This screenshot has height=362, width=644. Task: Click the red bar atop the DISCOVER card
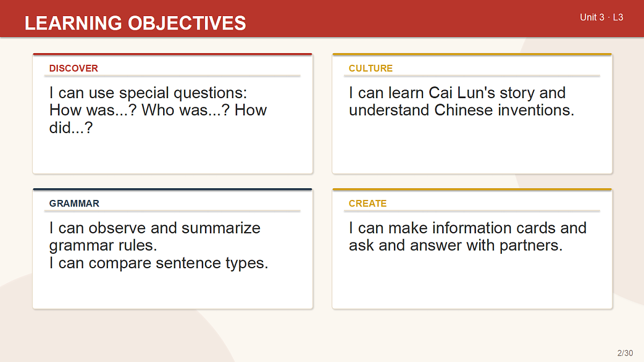tap(172, 54)
